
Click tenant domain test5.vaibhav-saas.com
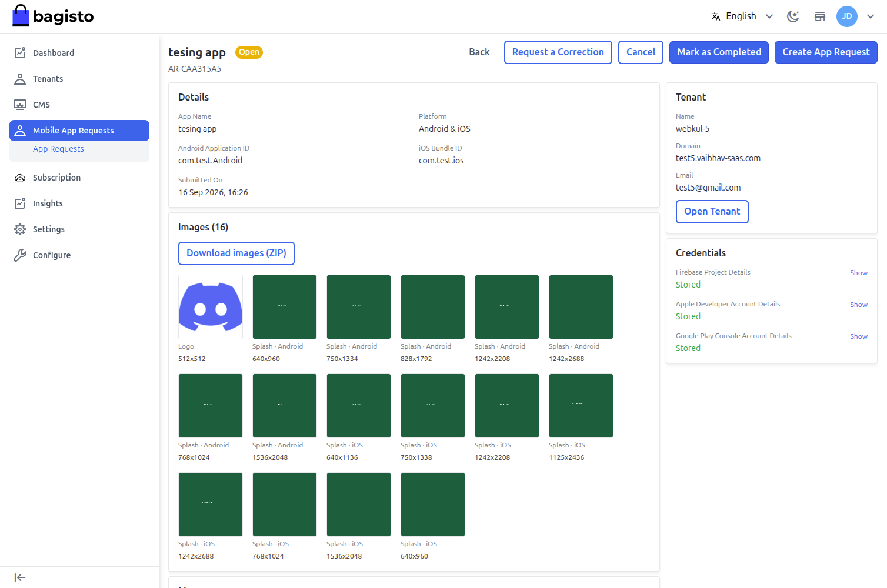(718, 158)
